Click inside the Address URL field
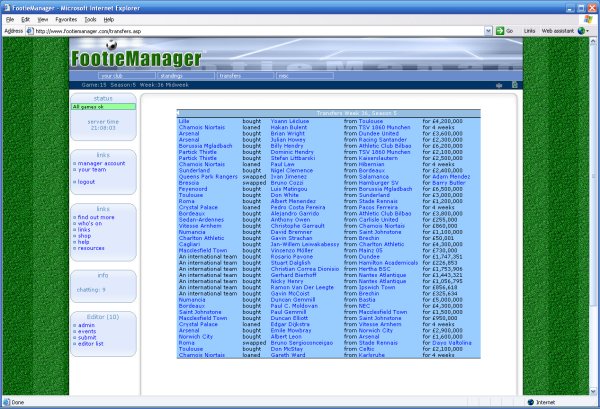The image size is (600, 409). tap(259, 31)
